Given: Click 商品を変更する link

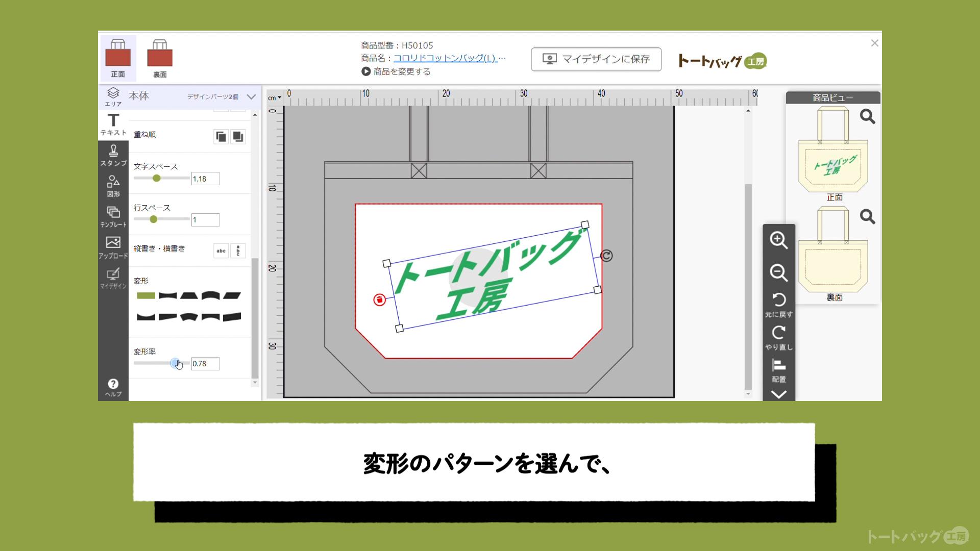Looking at the screenshot, I should (x=396, y=71).
